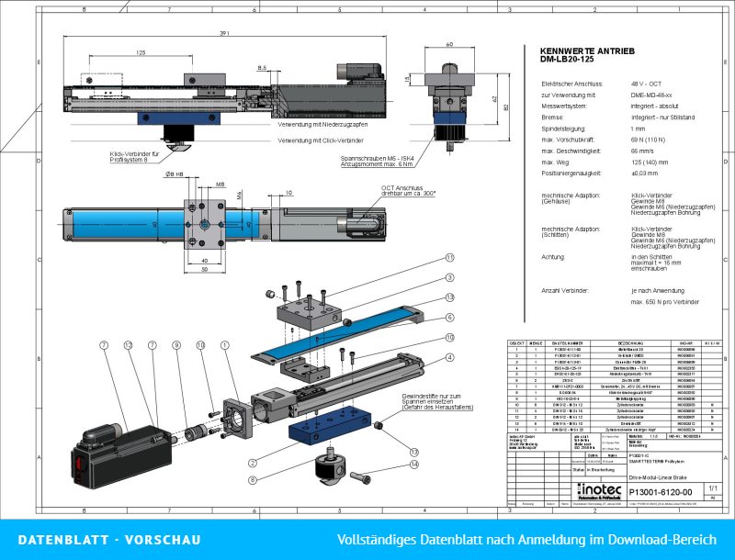Click the blue mounting plate in exploded view
Screen dimensions: 735x560
click(x=329, y=424)
